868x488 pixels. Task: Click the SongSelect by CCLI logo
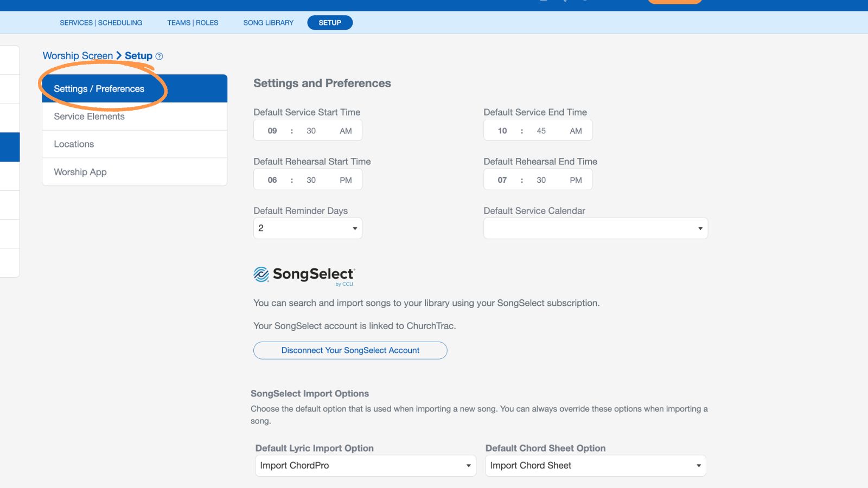(x=304, y=275)
